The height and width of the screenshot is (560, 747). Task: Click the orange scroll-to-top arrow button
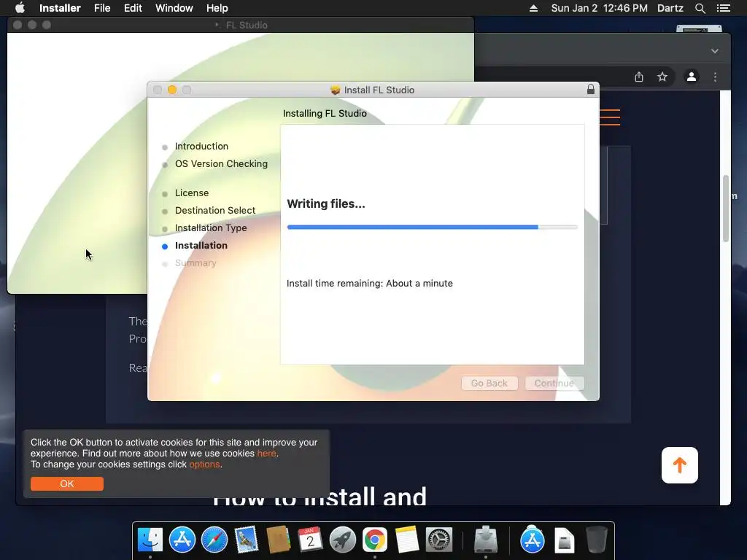tap(680, 465)
